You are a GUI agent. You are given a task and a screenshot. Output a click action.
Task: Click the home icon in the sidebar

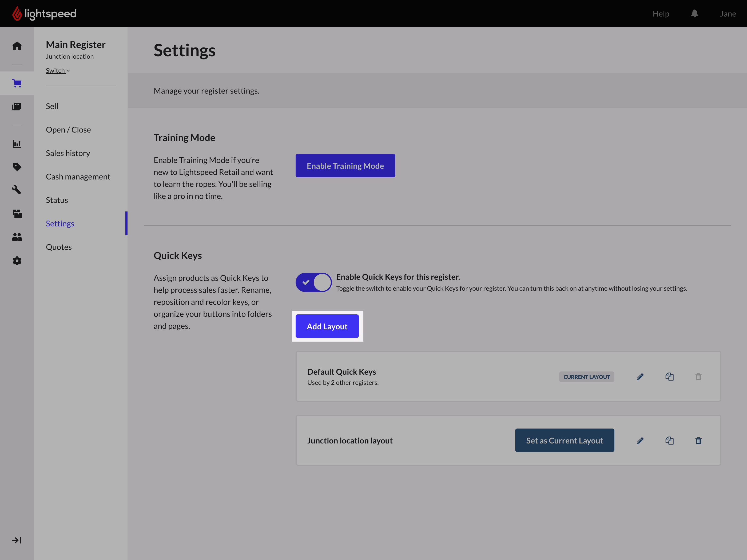(17, 46)
